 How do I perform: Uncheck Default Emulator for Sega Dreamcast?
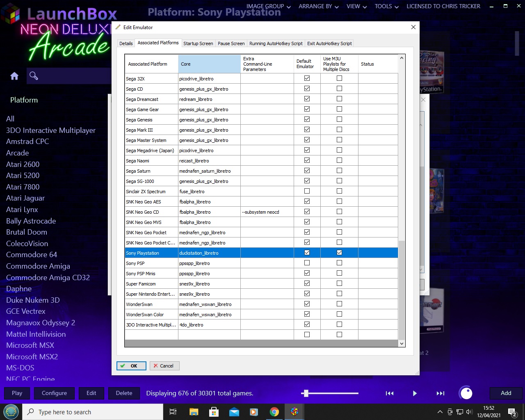(x=307, y=99)
